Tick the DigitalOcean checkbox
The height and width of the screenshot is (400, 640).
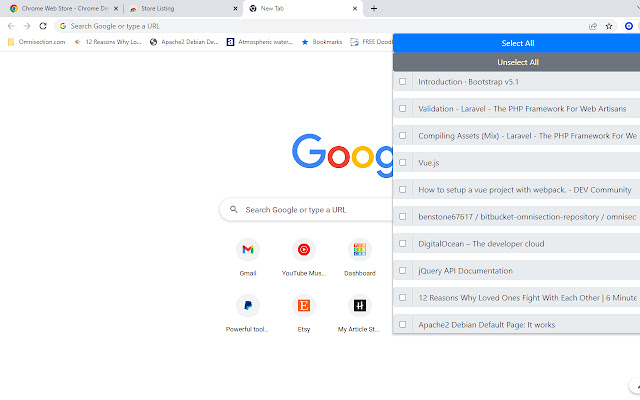402,243
